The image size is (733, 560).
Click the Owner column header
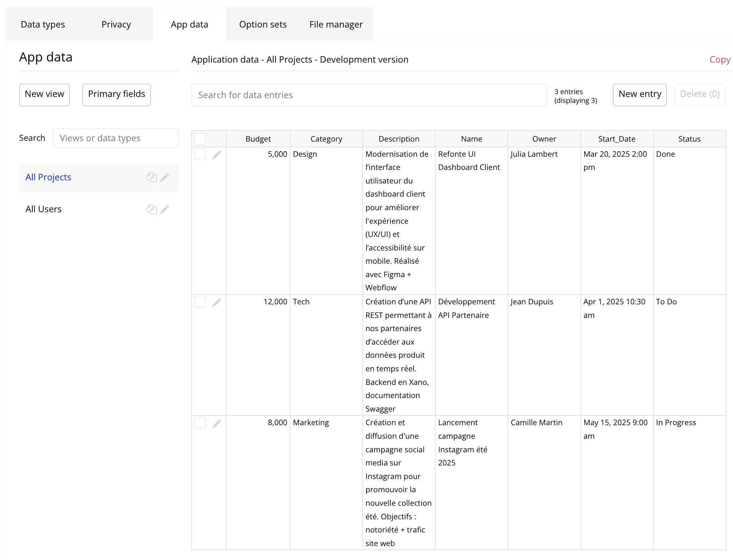point(544,139)
